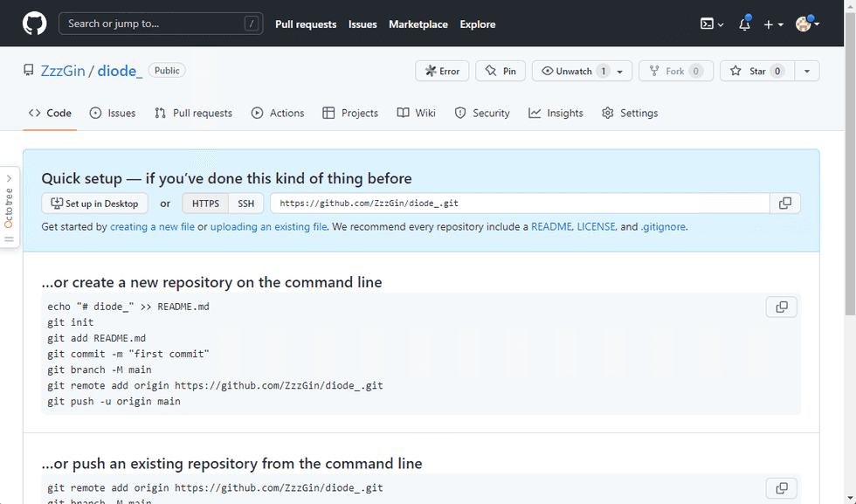
Task: Select the SSH protocol toggle
Action: point(245,204)
